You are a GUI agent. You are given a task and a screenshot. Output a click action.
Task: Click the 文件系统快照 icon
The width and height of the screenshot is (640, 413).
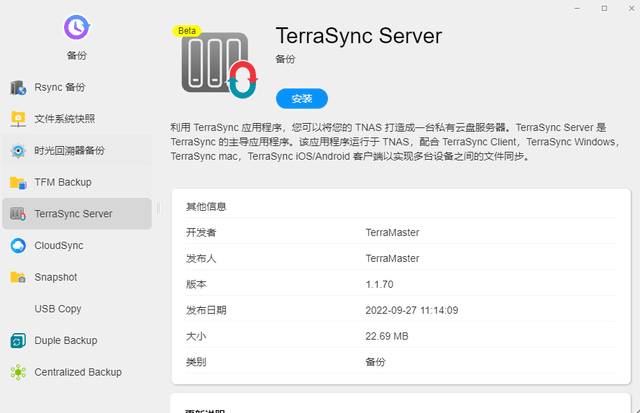pyautogui.click(x=18, y=119)
